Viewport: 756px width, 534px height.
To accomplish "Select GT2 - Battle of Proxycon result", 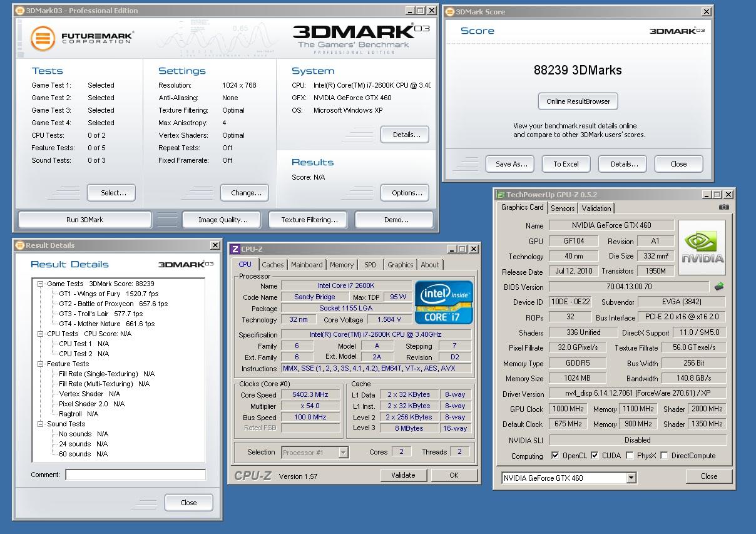I will point(113,304).
